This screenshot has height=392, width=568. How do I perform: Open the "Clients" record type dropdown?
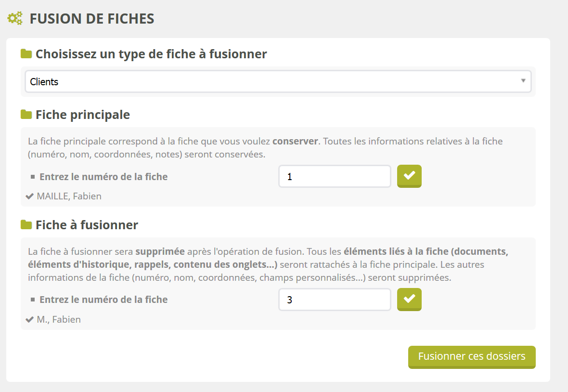click(278, 82)
